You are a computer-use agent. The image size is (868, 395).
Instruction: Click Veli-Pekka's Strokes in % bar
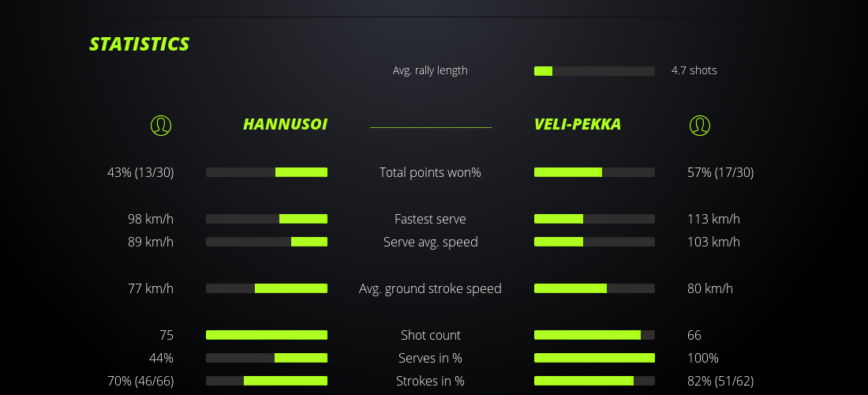click(x=594, y=381)
